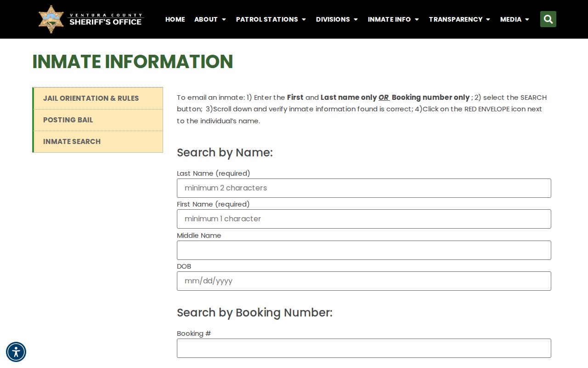Image resolution: width=588 pixels, height=368 pixels.
Task: Click the 'DOB' label
Action: point(184,266)
